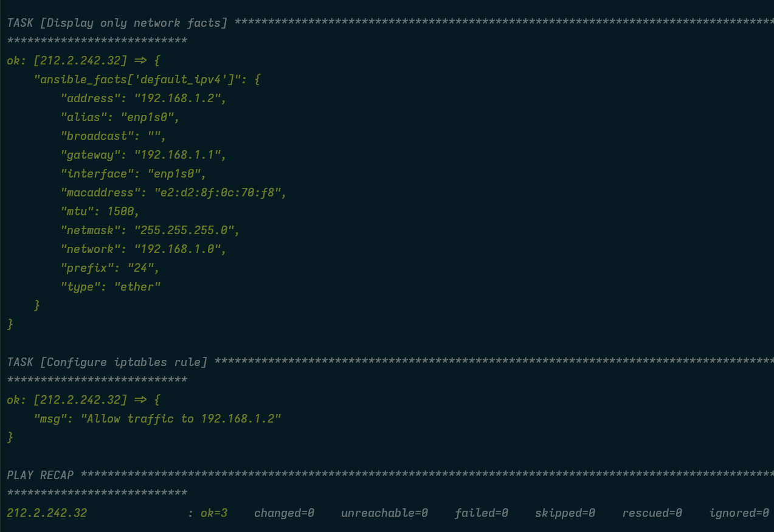Click the interface value enp1s0
Screen dimensions: 774x532
click(x=174, y=174)
